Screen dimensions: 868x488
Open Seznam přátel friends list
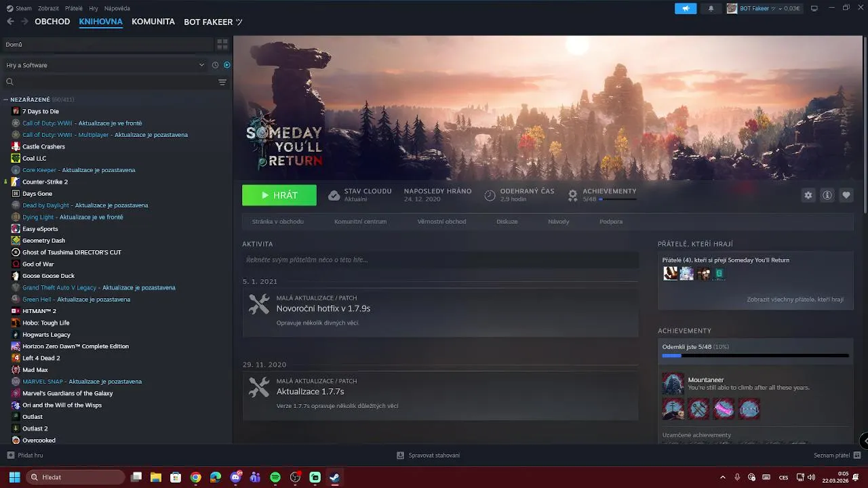(837, 455)
